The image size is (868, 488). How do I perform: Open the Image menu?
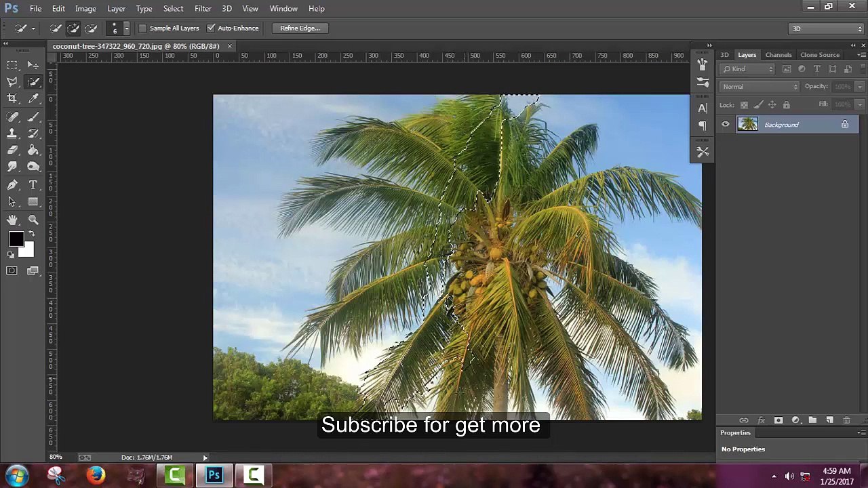[x=85, y=8]
